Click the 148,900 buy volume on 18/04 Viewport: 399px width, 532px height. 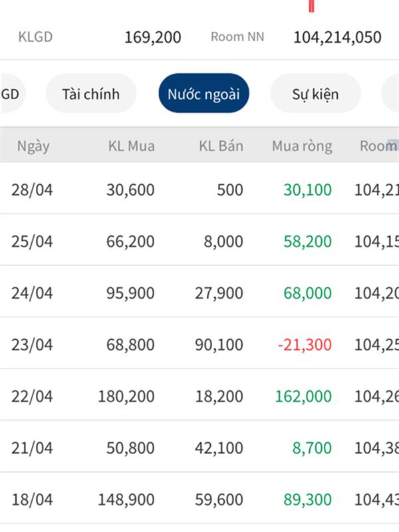pyautogui.click(x=126, y=499)
